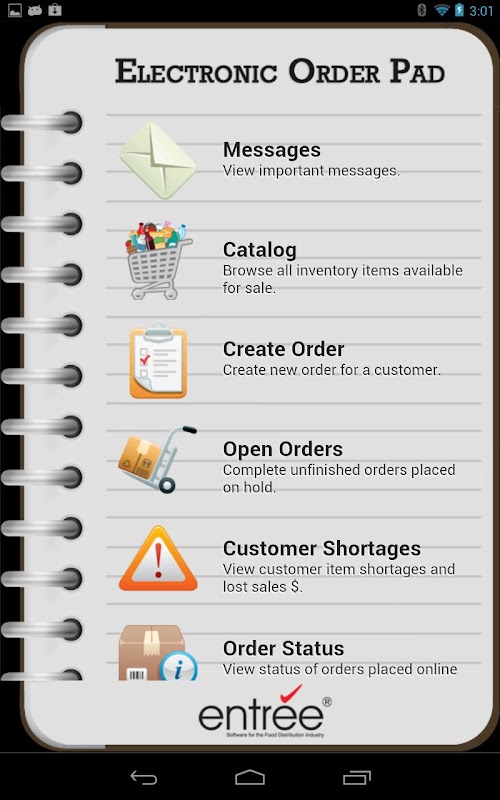
Task: Open the recent apps navigation icon
Action: (357, 777)
